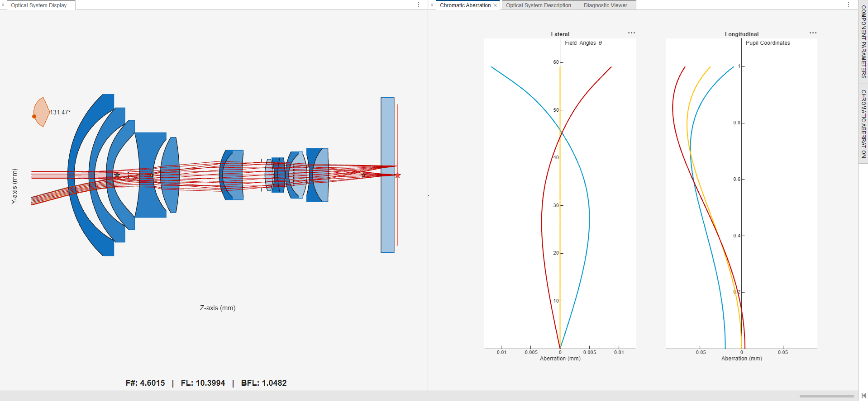The height and width of the screenshot is (402, 868).
Task: Click the orange field angle handle dot
Action: click(x=34, y=116)
